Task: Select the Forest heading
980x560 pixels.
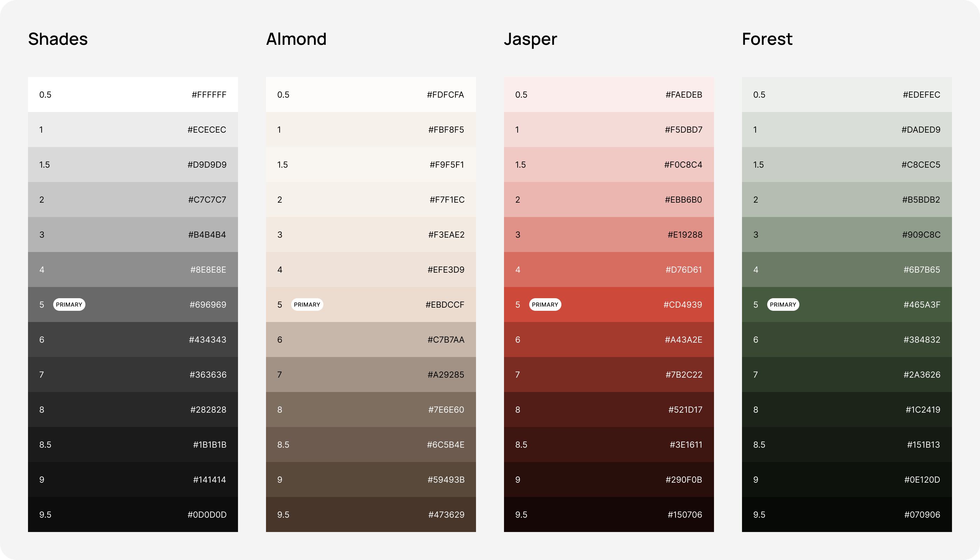Action: pyautogui.click(x=767, y=39)
